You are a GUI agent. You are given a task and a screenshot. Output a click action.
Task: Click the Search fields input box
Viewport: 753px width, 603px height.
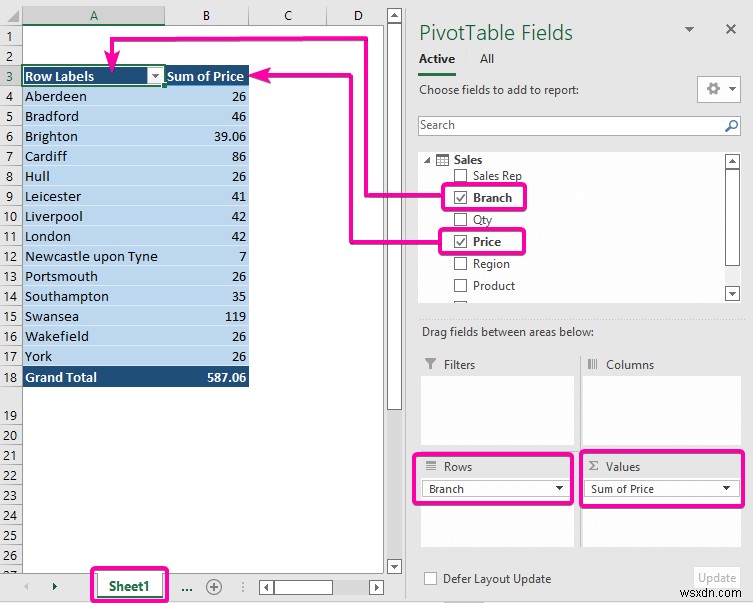(579, 126)
